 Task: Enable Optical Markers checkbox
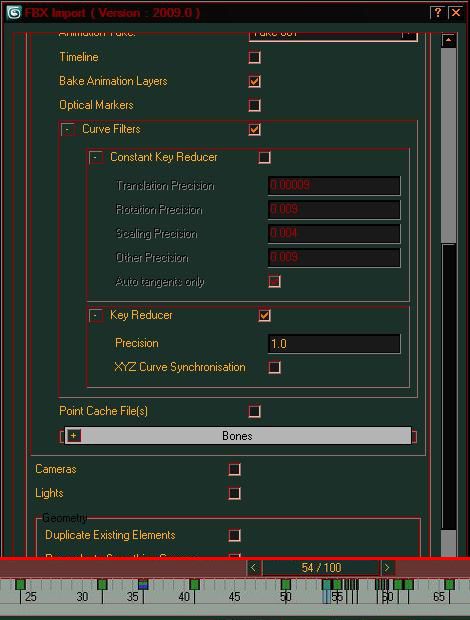[255, 105]
